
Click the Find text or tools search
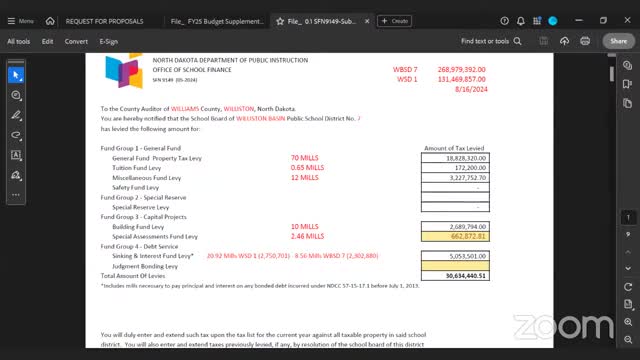(491, 41)
